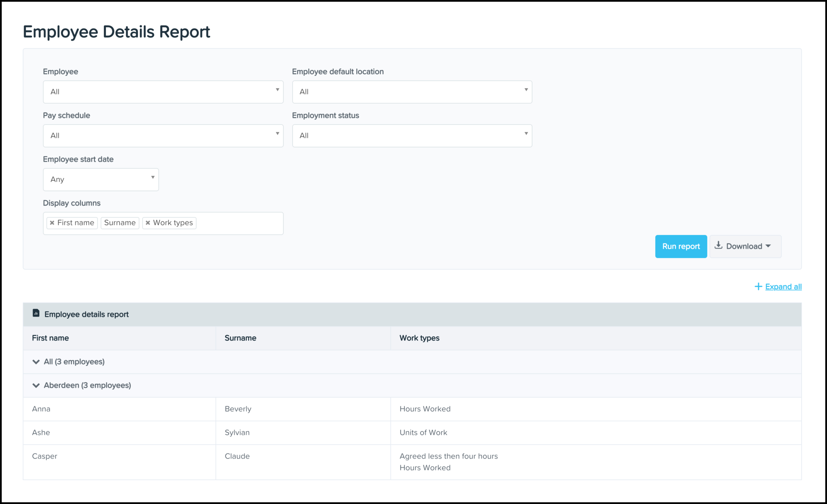Open the Employee default location dropdown
Image resolution: width=827 pixels, height=504 pixels.
coord(412,92)
